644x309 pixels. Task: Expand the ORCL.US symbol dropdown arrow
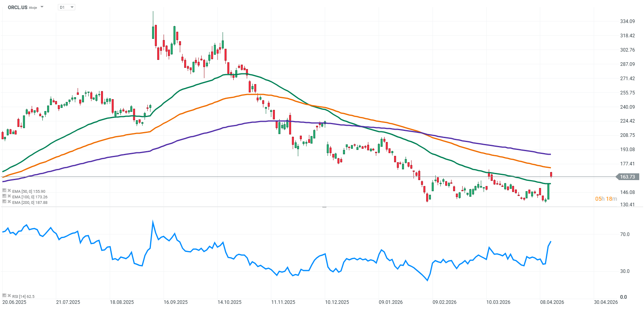[42, 7]
